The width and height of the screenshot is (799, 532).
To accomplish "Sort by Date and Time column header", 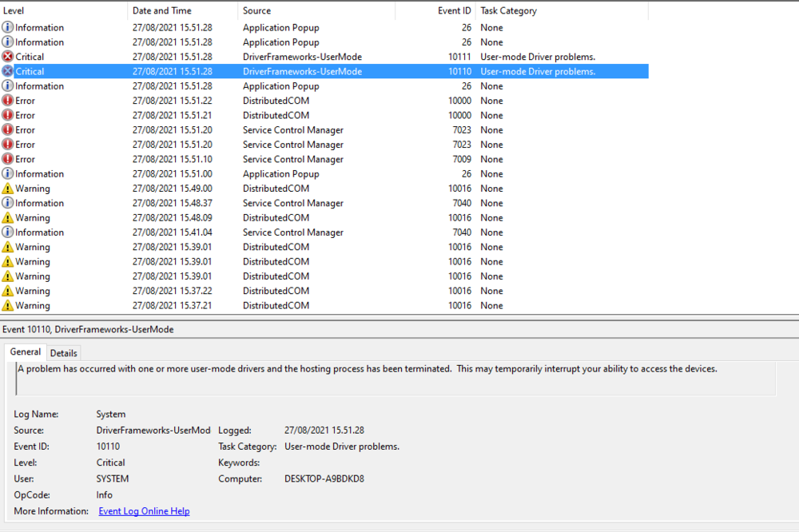I will [x=182, y=11].
